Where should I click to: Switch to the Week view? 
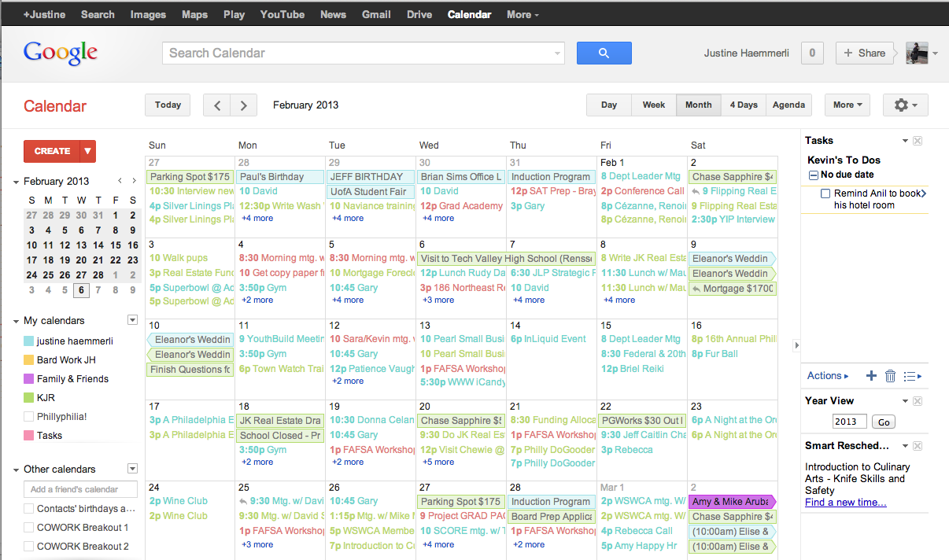coord(653,105)
